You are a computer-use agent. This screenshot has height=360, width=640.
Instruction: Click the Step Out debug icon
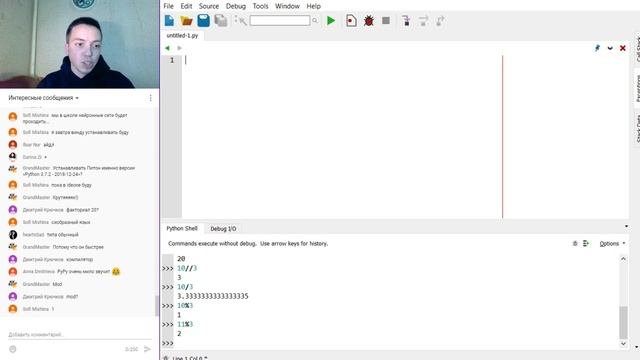tap(440, 20)
